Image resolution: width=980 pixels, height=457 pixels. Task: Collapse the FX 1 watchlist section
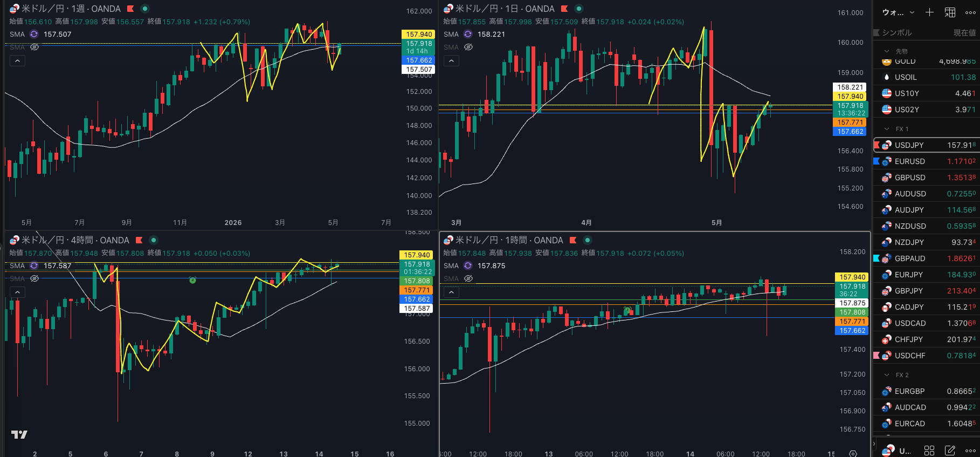(887, 129)
